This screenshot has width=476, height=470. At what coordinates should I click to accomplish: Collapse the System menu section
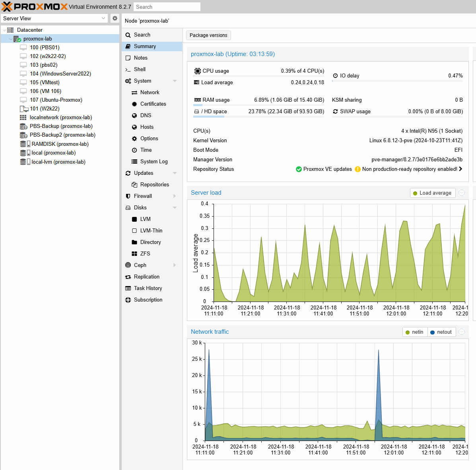(175, 81)
